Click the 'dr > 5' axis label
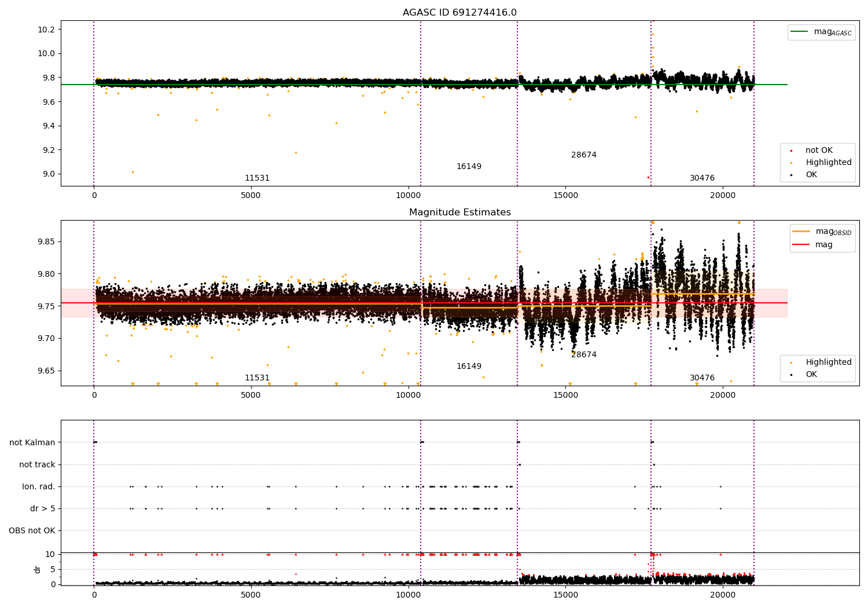 tap(43, 508)
